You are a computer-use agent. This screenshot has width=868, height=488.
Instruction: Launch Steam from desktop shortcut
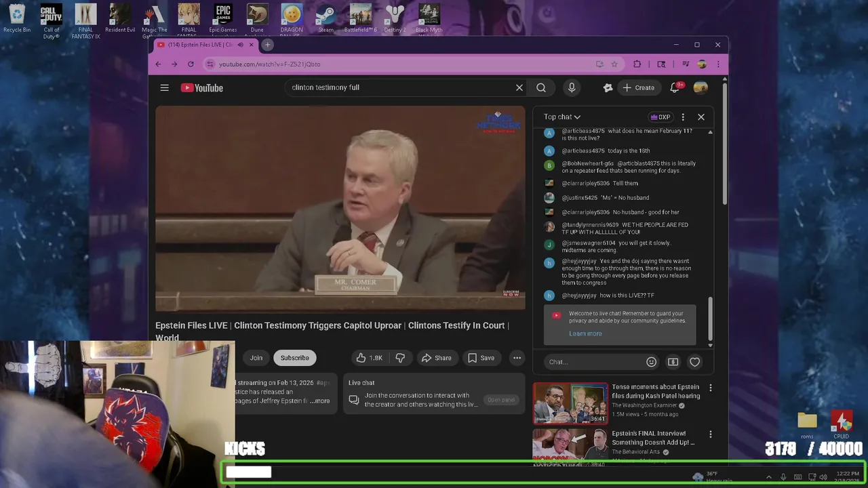point(326,18)
